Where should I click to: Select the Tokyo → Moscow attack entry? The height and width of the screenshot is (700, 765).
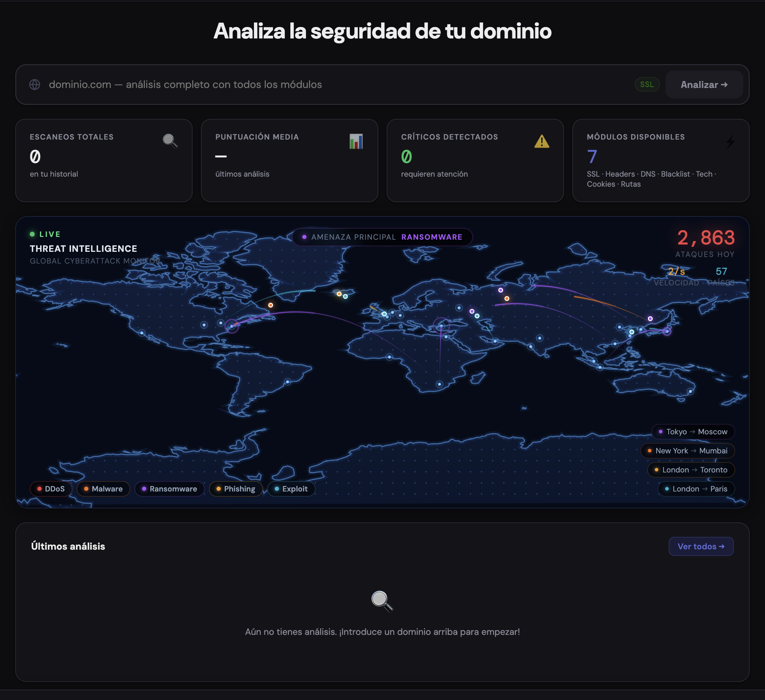click(693, 432)
